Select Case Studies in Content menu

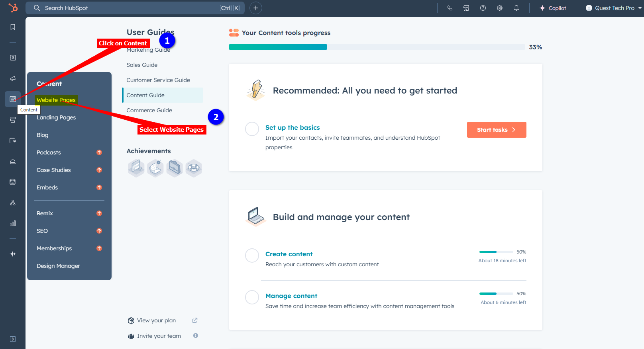(x=54, y=170)
